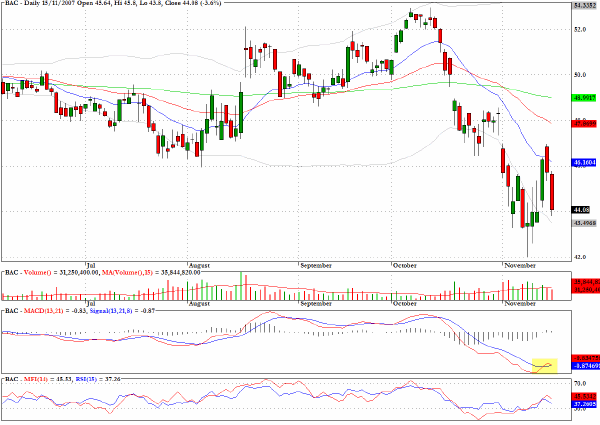Click the 50.0 price axis label
This screenshot has width=600, height=425.
[x=580, y=75]
